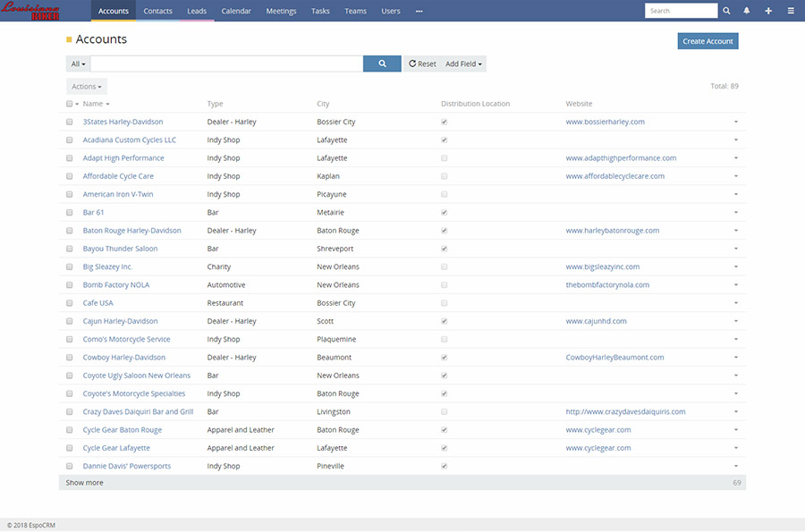
Task: Click the magnifier icon beside top search box
Action: [726, 11]
